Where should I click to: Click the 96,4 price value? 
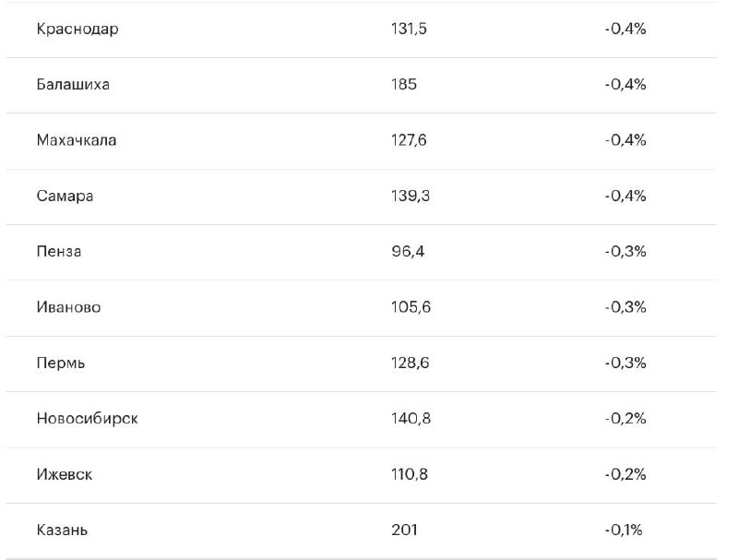coord(408,252)
